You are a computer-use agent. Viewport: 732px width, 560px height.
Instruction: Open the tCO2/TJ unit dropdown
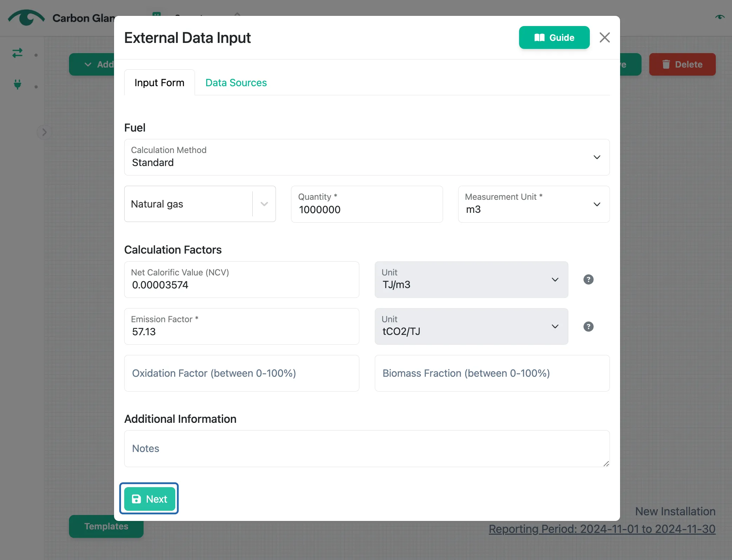point(471,326)
